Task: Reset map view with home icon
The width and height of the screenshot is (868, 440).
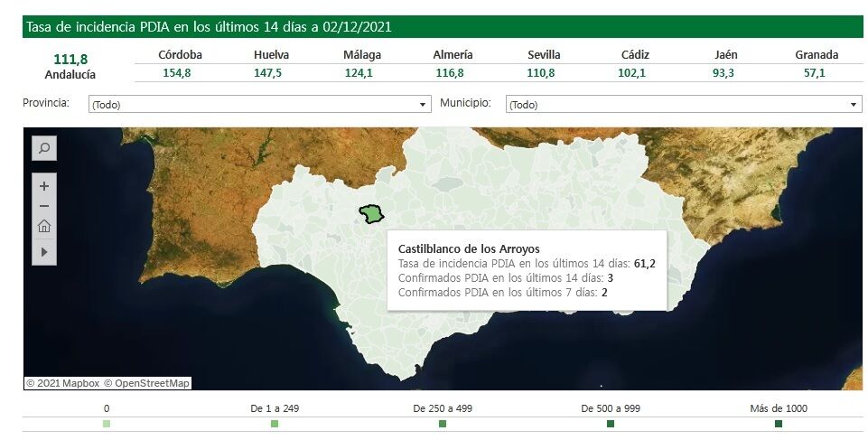Action: coord(44,227)
